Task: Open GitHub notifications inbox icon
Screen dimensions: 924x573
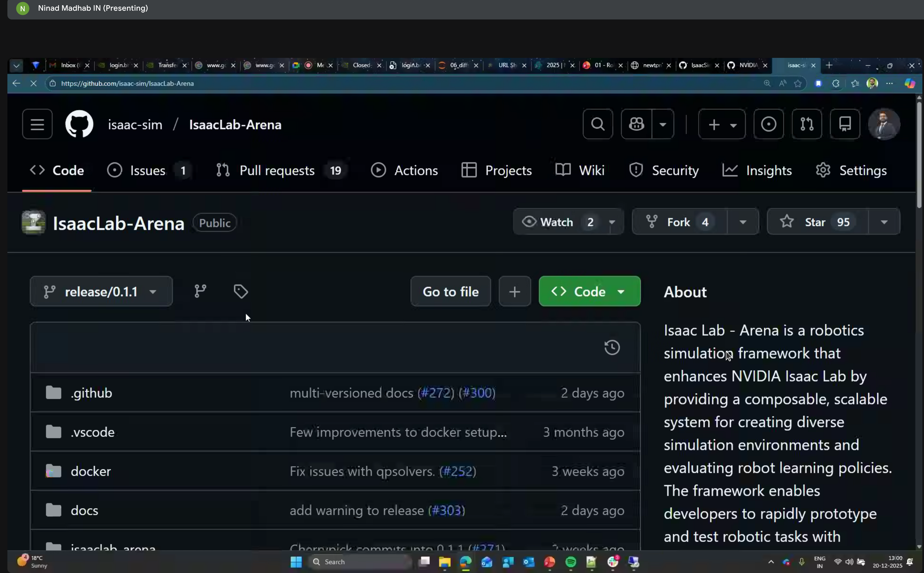Action: [845, 124]
